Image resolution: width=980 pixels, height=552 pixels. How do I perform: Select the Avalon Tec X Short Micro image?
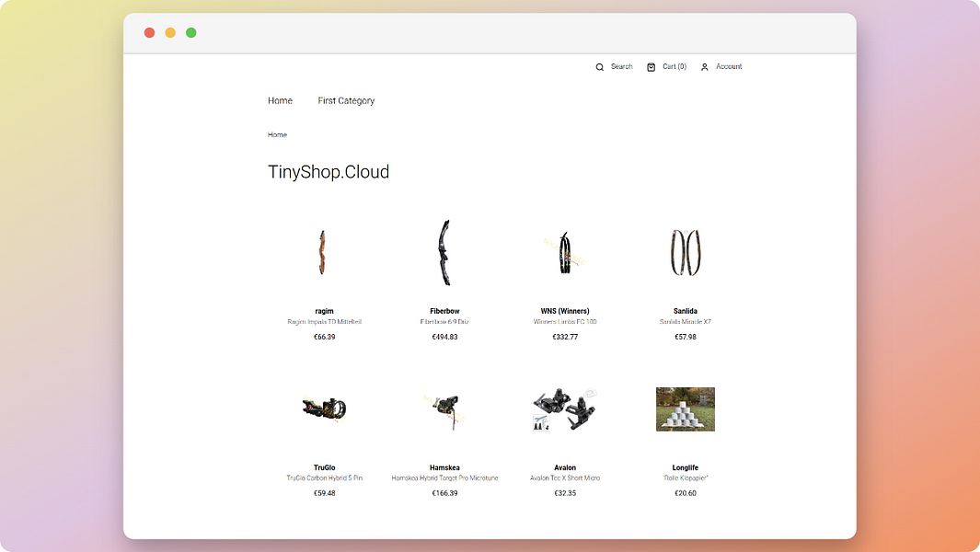point(565,409)
